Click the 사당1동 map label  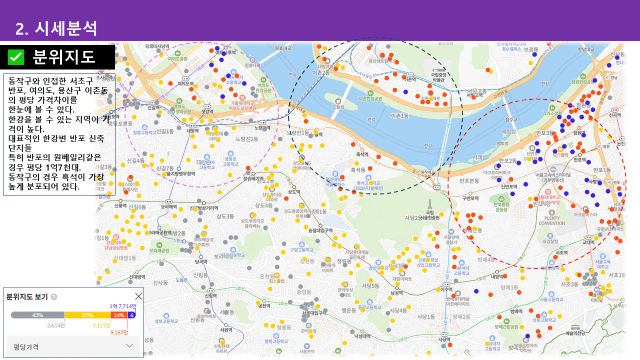[426, 317]
